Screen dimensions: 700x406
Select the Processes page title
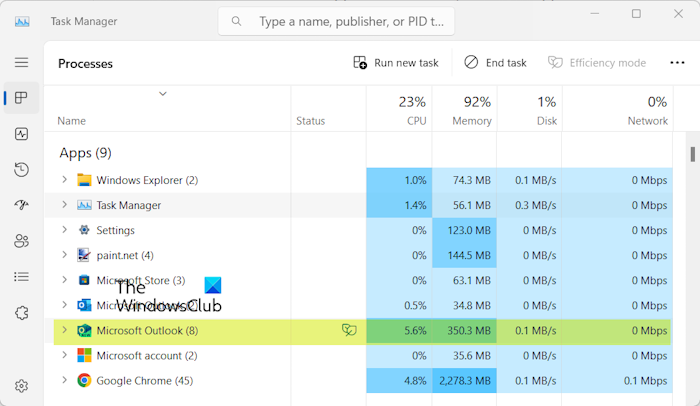(x=85, y=63)
